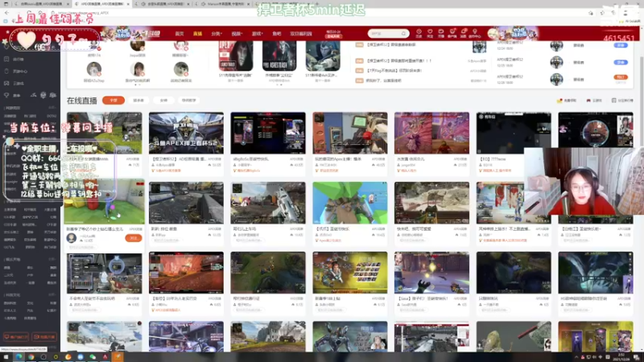The width and height of the screenshot is (644, 362).
Task: Click the bottom-right red outlined sidebar button
Action: click(45, 337)
